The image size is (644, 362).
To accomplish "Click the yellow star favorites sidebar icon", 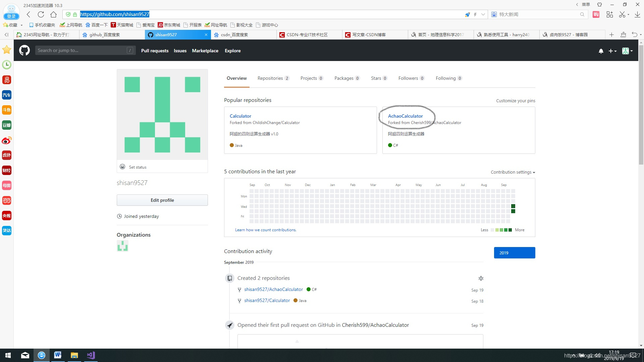I will click(7, 50).
